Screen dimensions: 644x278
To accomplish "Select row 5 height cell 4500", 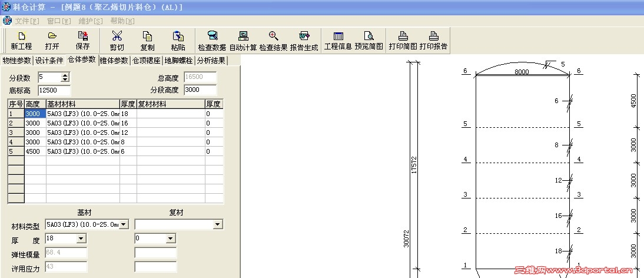I will click(35, 151).
